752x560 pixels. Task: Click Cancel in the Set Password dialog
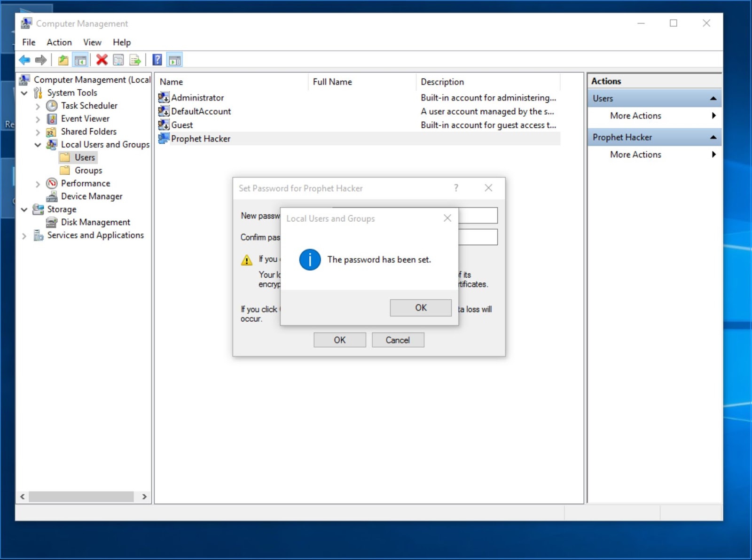tap(398, 340)
